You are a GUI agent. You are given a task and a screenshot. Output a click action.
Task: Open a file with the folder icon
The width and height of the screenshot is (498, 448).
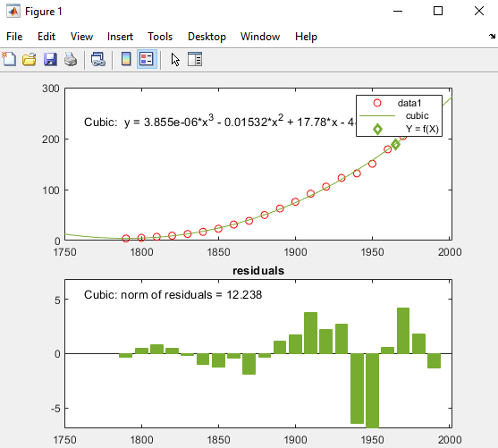click(x=30, y=59)
